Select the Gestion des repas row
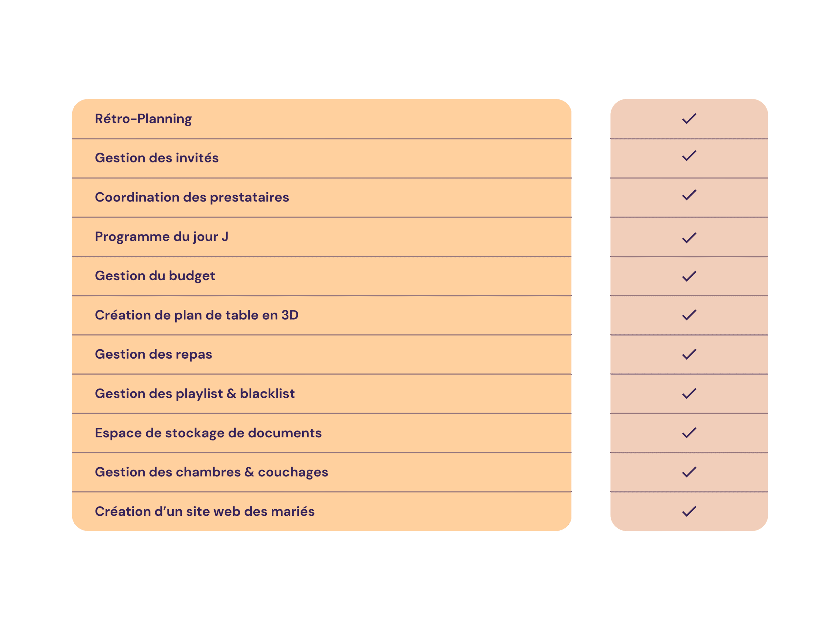This screenshot has height=630, width=840. point(322,354)
